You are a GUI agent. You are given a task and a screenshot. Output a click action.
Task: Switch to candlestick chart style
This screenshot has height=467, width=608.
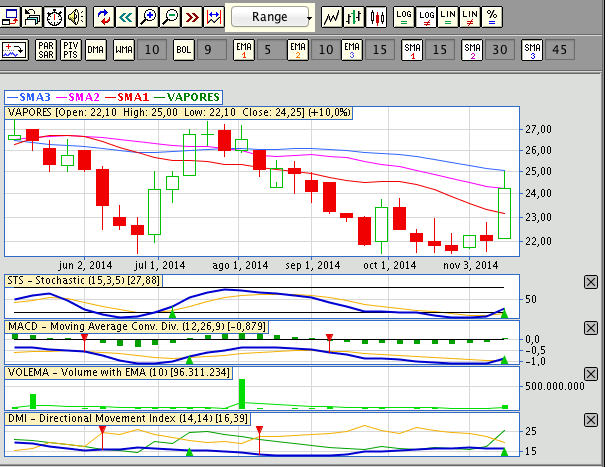[x=377, y=17]
